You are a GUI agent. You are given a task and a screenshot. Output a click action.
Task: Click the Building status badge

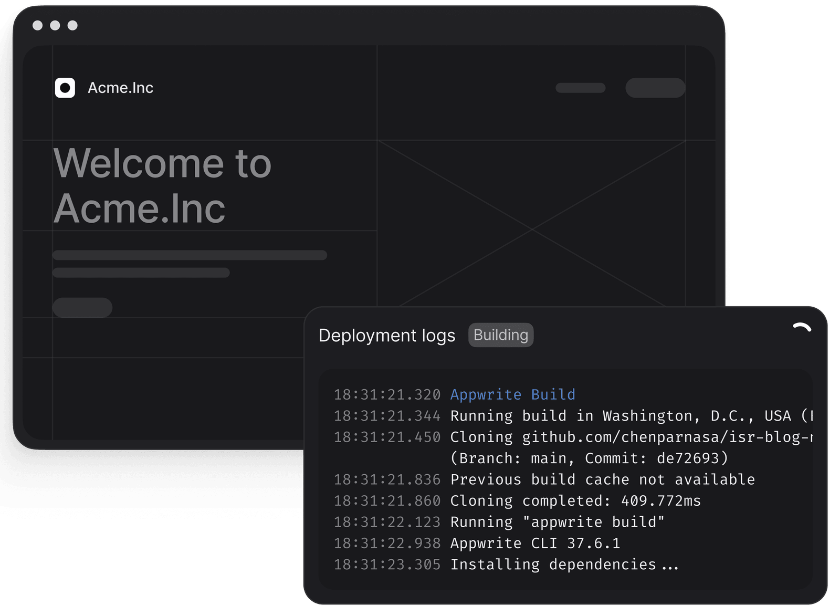pos(501,335)
